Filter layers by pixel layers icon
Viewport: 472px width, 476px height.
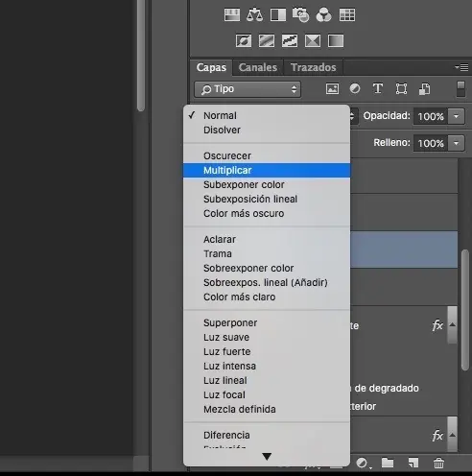[332, 88]
